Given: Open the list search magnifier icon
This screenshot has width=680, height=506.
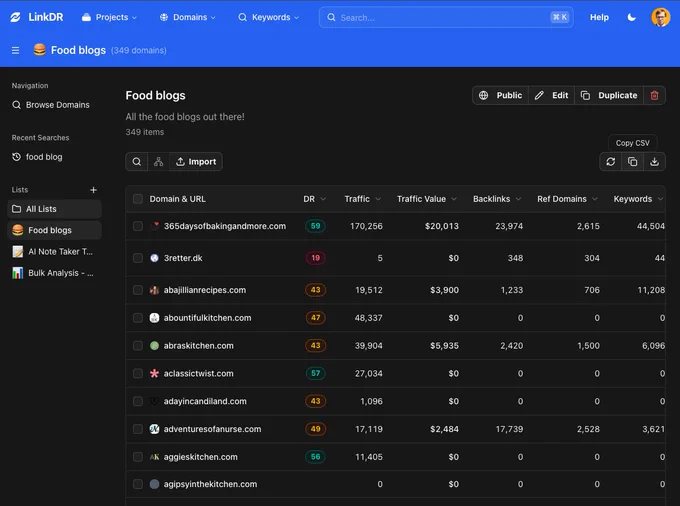Looking at the screenshot, I should (137, 162).
